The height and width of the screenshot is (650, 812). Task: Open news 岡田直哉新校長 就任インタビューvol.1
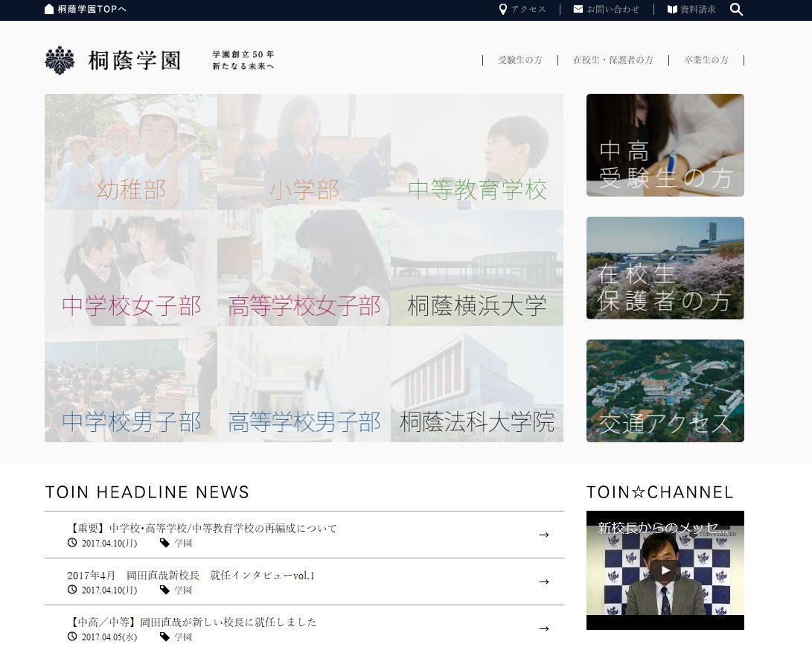point(191,576)
